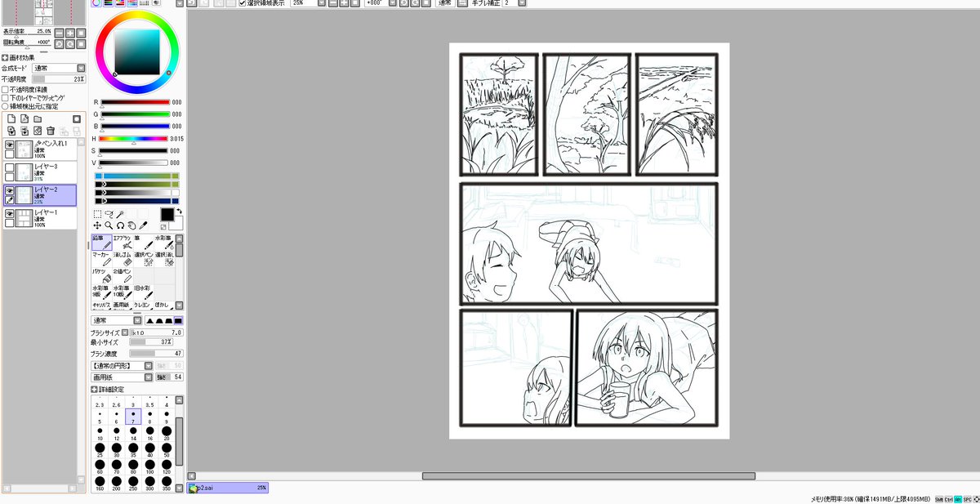Screen dimensions: 980x504
Task: Click the delete layer trash icon
Action: tap(51, 131)
